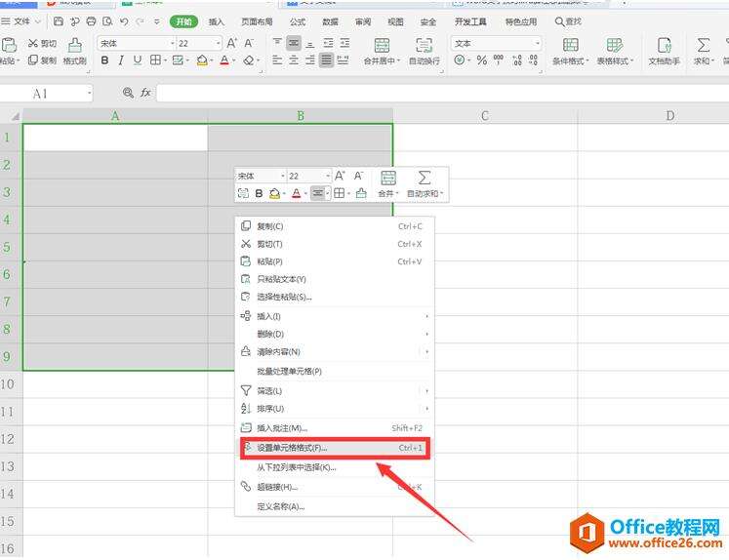Click the formula bar input field
This screenshot has height=560, width=729.
442,93
